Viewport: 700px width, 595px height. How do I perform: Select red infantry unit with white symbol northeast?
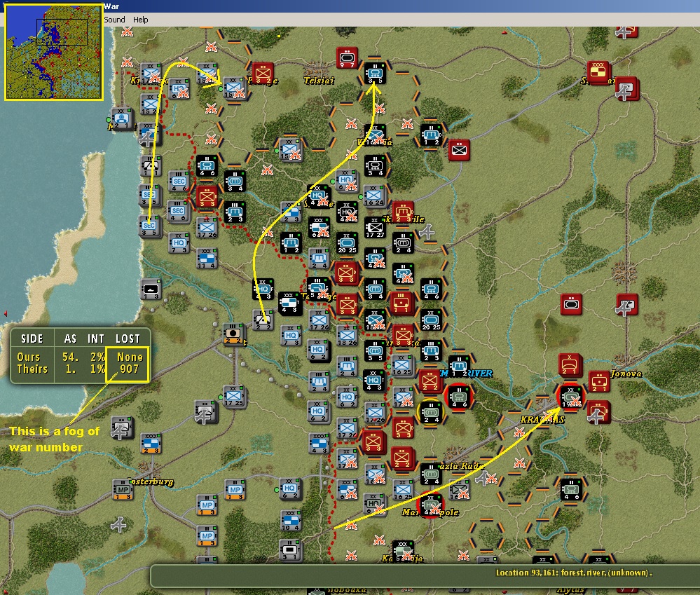(x=460, y=151)
